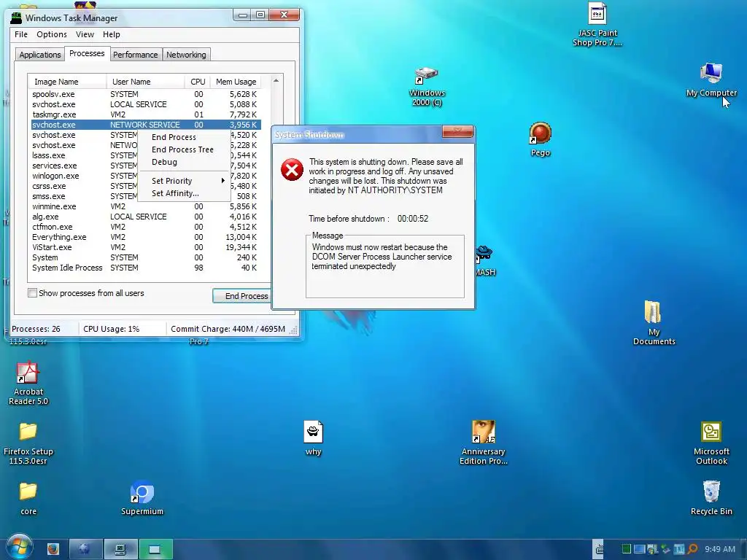Select the 'core' folder on desktop
Image resolution: width=747 pixels, height=560 pixels.
point(28,499)
